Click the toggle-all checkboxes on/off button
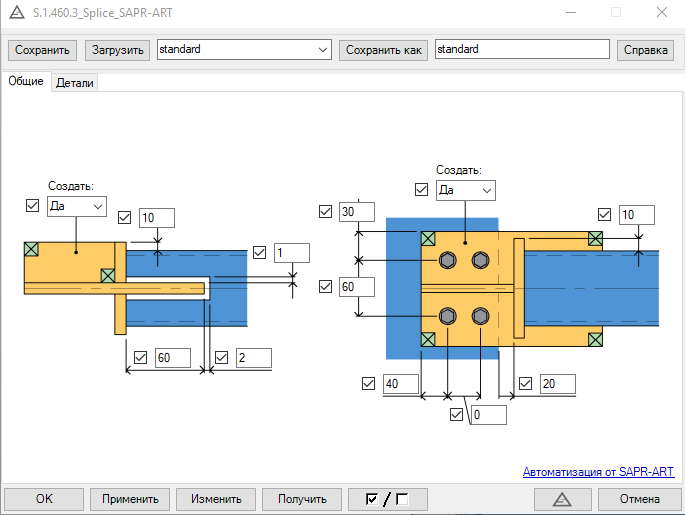Image resolution: width=685 pixels, height=515 pixels. [388, 499]
